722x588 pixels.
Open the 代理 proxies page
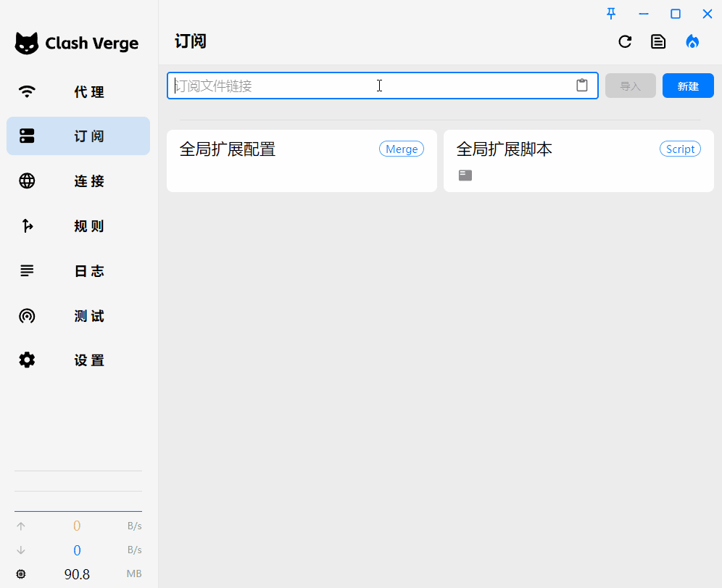click(x=78, y=91)
